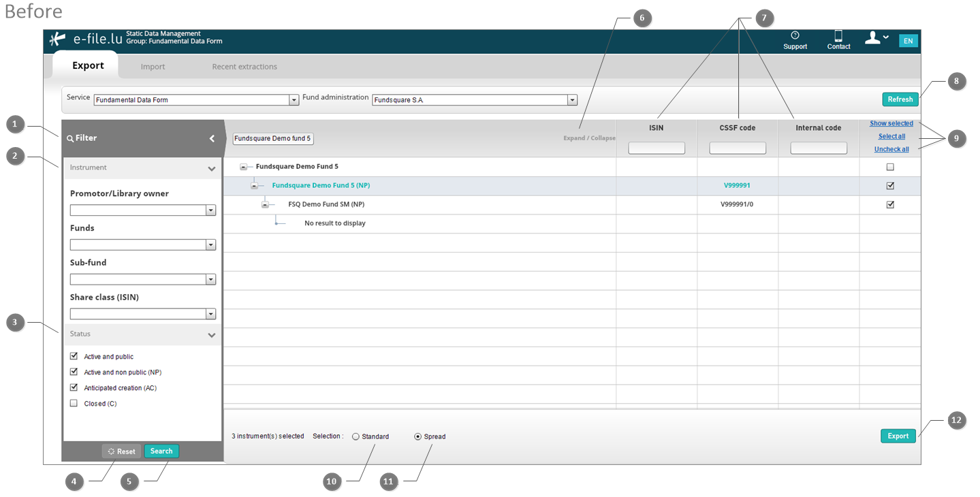This screenshot has width=980, height=497.
Task: Click the e-file.lu logo
Action: pos(85,39)
